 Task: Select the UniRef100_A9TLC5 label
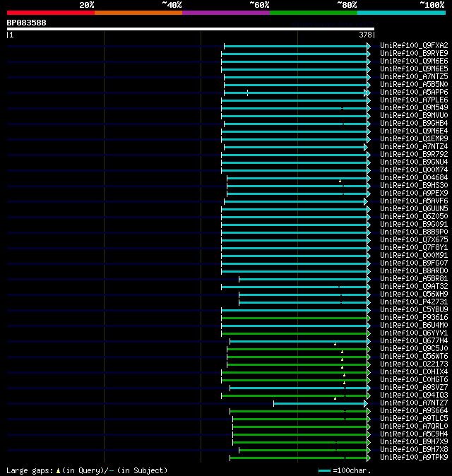click(x=414, y=419)
